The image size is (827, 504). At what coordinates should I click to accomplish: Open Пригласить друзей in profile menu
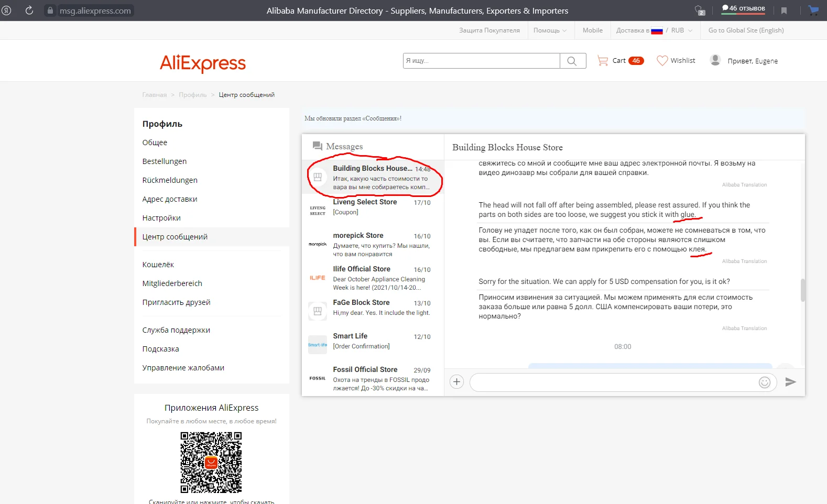[177, 302]
